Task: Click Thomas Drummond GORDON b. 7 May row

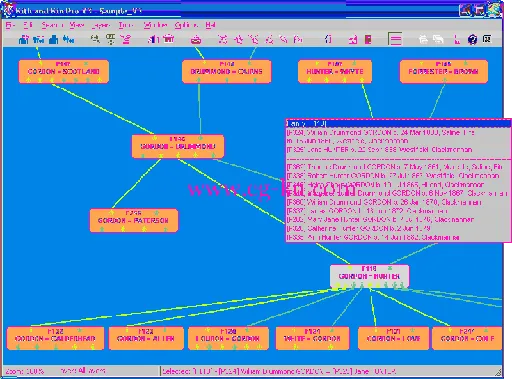Action: 398,167
